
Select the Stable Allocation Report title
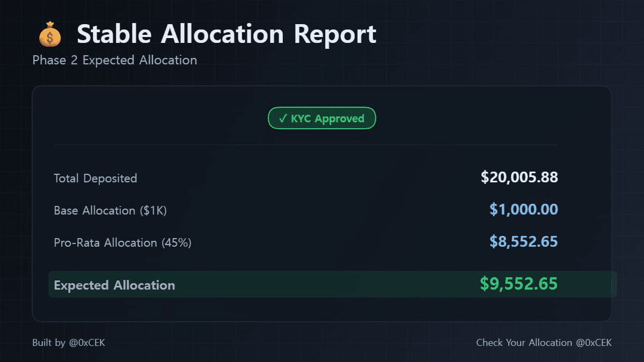pyautogui.click(x=226, y=34)
